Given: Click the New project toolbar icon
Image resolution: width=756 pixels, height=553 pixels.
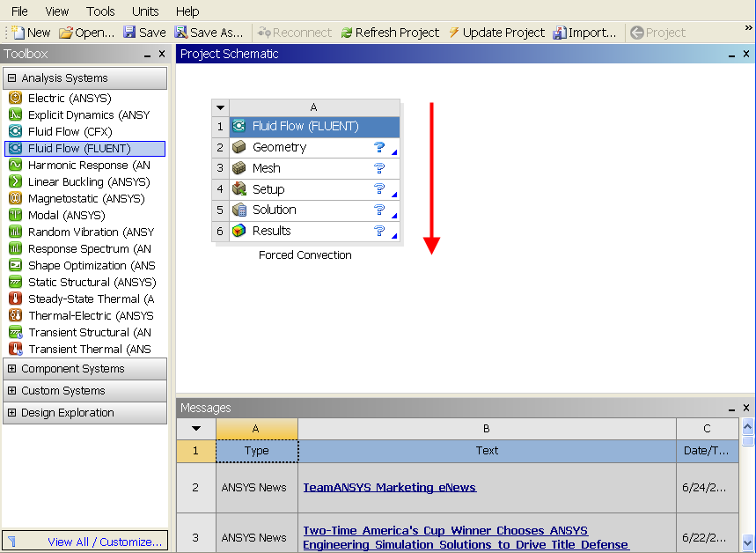Looking at the screenshot, I should click(18, 33).
